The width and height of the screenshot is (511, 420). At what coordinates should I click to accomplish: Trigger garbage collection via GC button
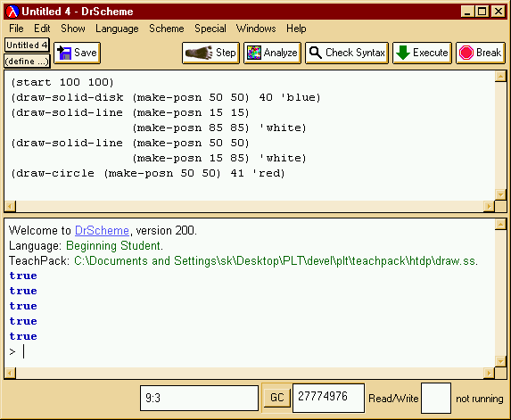click(276, 398)
